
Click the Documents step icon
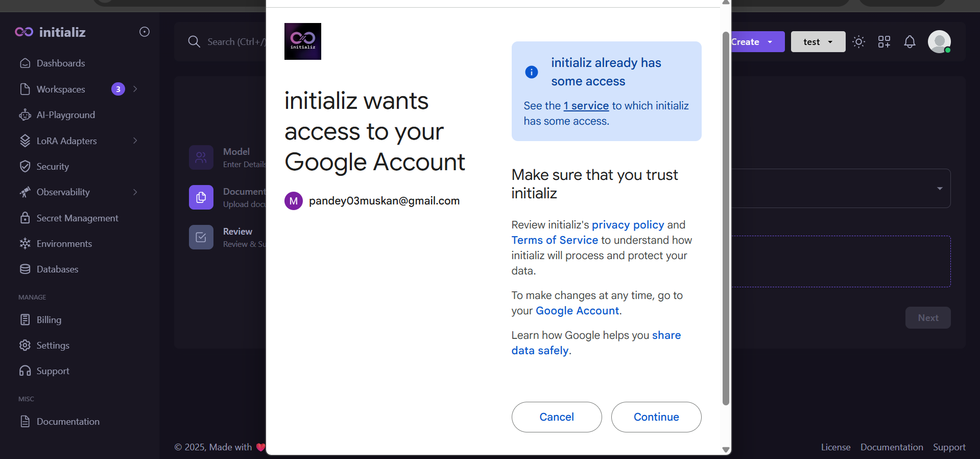click(x=201, y=197)
